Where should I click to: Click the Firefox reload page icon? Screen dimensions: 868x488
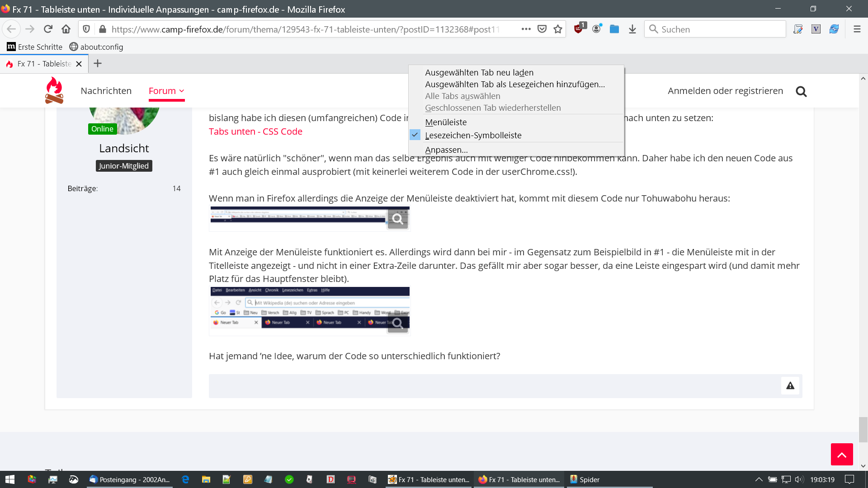point(48,29)
